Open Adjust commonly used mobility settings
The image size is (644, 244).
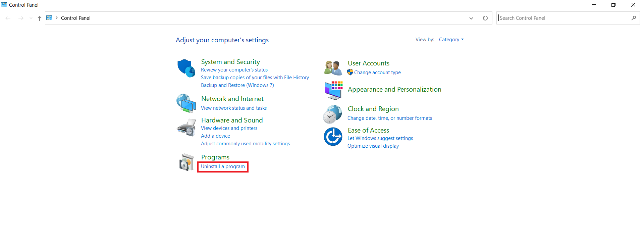245,144
